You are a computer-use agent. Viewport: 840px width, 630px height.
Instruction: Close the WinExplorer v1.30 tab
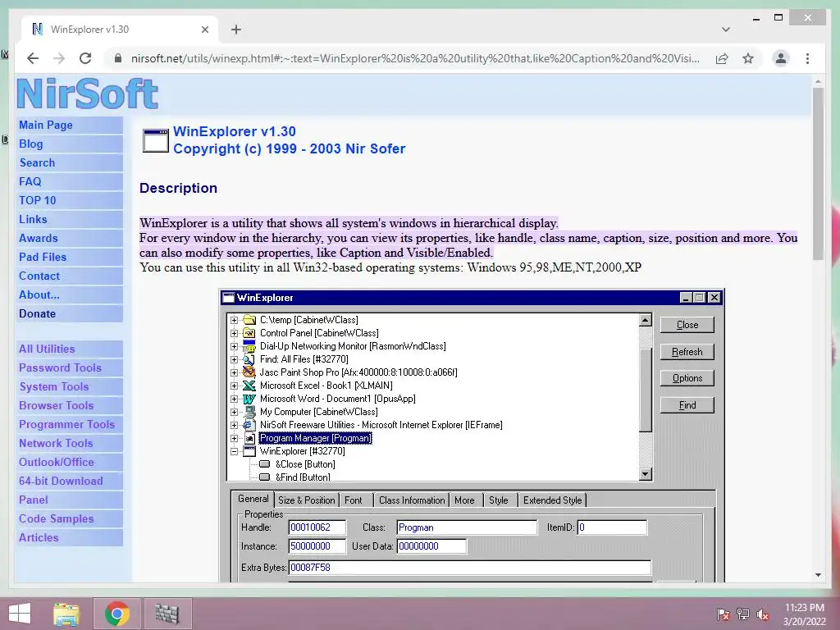click(204, 30)
